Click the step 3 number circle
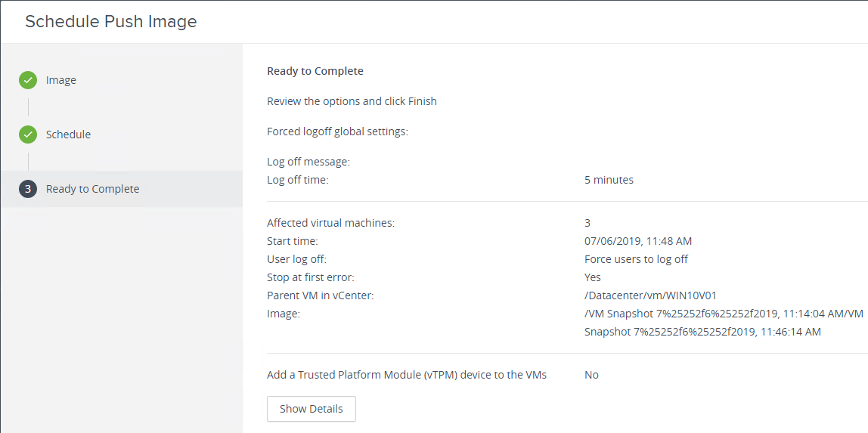This screenshot has height=433, width=868. (x=28, y=189)
